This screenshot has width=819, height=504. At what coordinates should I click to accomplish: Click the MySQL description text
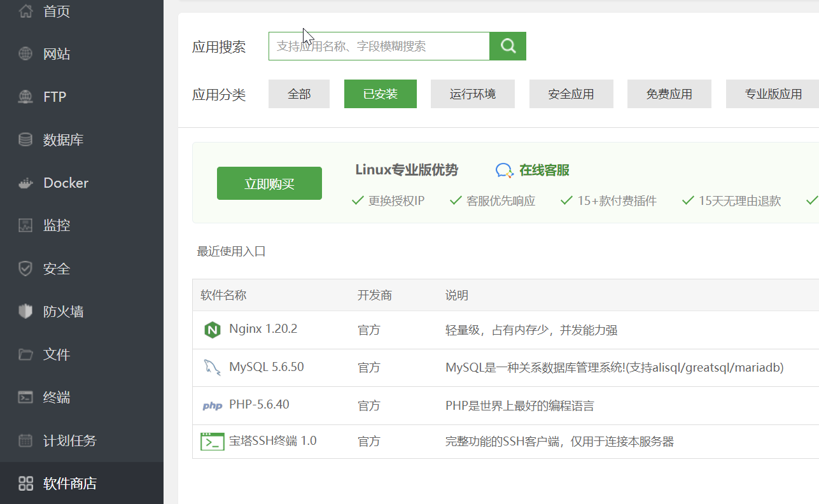pyautogui.click(x=615, y=368)
